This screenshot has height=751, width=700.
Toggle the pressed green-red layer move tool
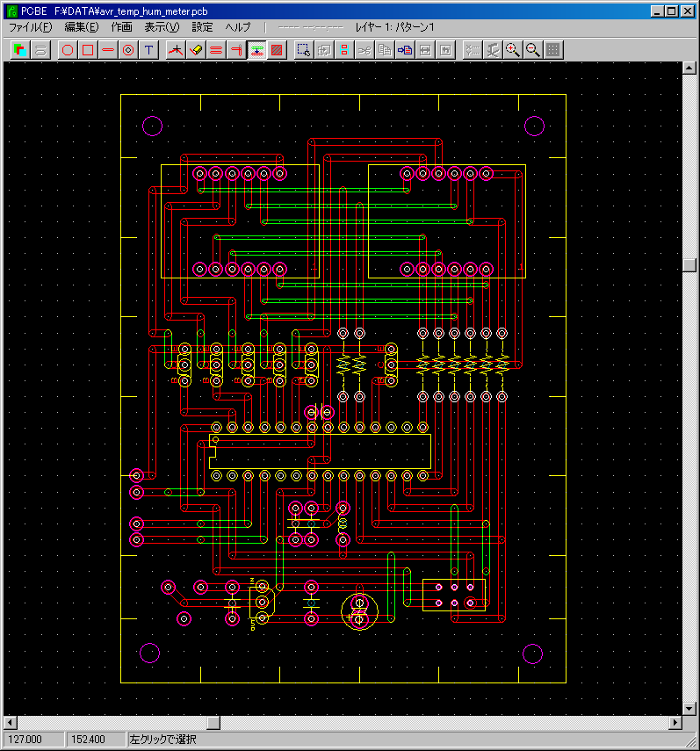pyautogui.click(x=257, y=50)
